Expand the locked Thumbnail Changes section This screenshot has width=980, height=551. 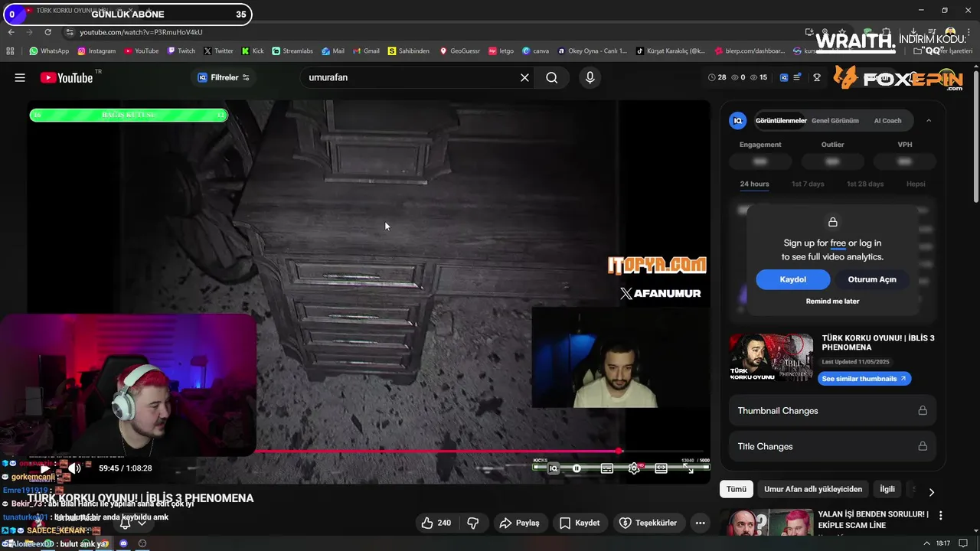point(832,410)
